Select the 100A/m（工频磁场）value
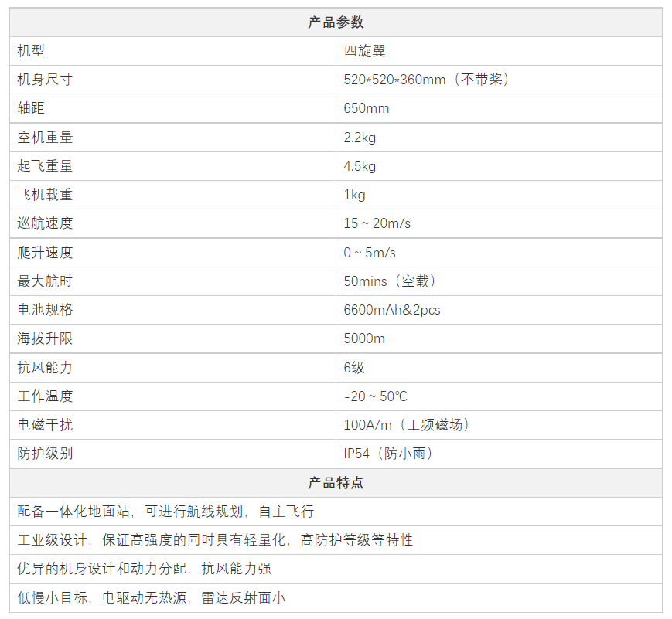This screenshot has height=619, width=672. [408, 425]
